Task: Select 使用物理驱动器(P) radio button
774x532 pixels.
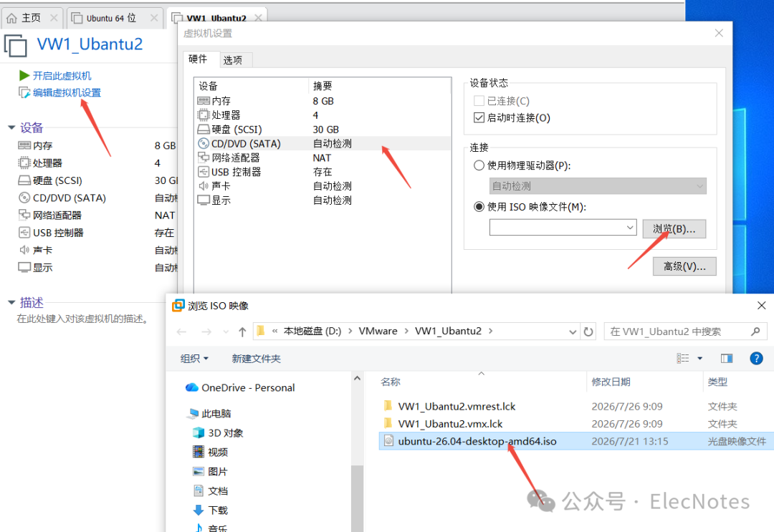Action: point(479,165)
